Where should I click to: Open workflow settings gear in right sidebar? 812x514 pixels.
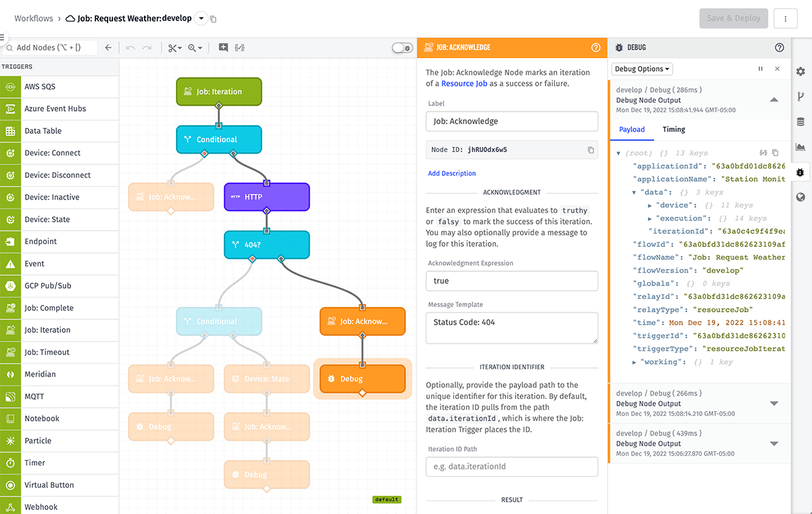[x=801, y=72]
